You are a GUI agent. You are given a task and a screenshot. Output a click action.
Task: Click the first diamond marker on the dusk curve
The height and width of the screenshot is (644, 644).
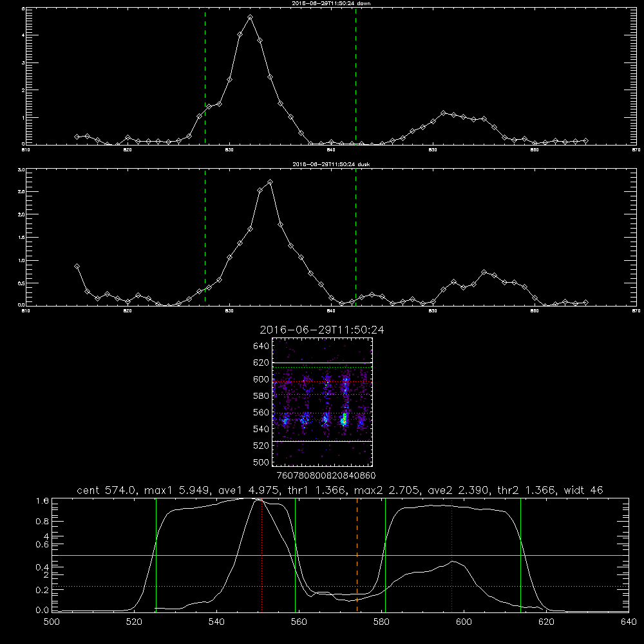[x=77, y=266]
